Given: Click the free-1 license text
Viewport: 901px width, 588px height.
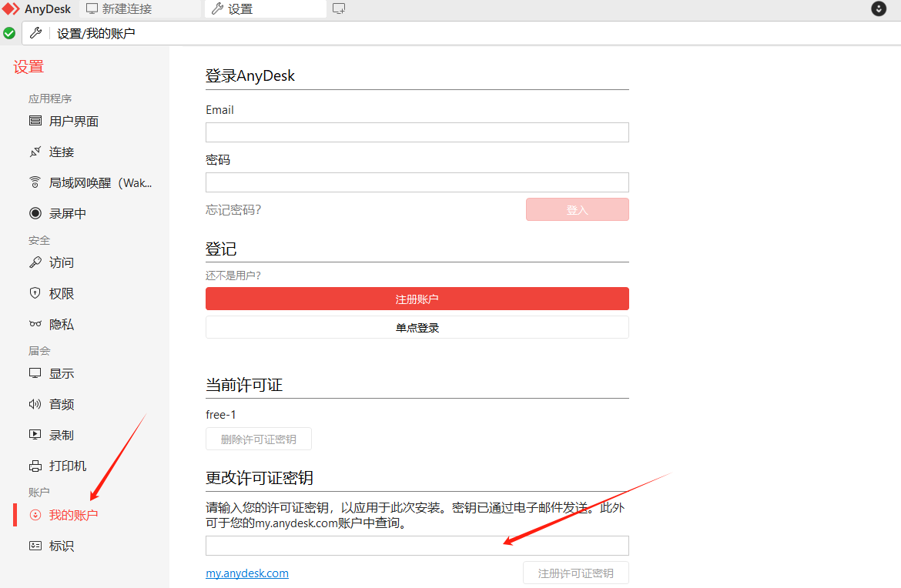Looking at the screenshot, I should [x=221, y=415].
